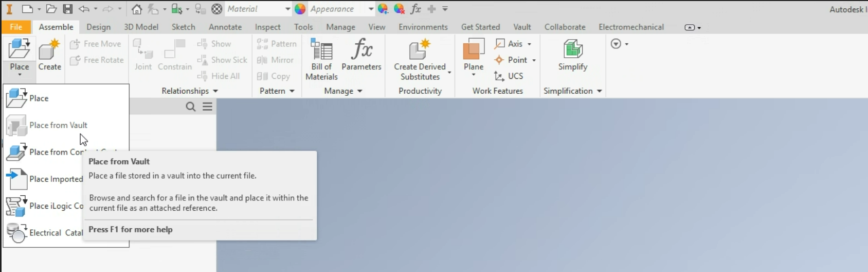
Task: Select Place from Vault option
Action: coord(66,125)
